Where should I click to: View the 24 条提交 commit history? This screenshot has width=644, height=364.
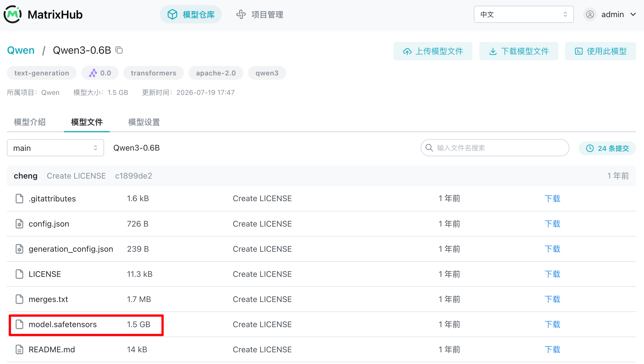pyautogui.click(x=607, y=148)
